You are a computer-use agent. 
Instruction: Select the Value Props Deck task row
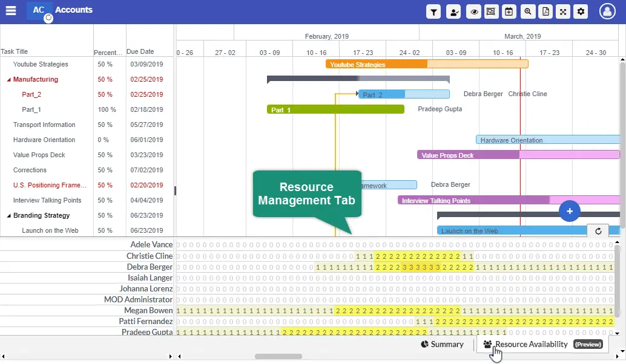39,155
